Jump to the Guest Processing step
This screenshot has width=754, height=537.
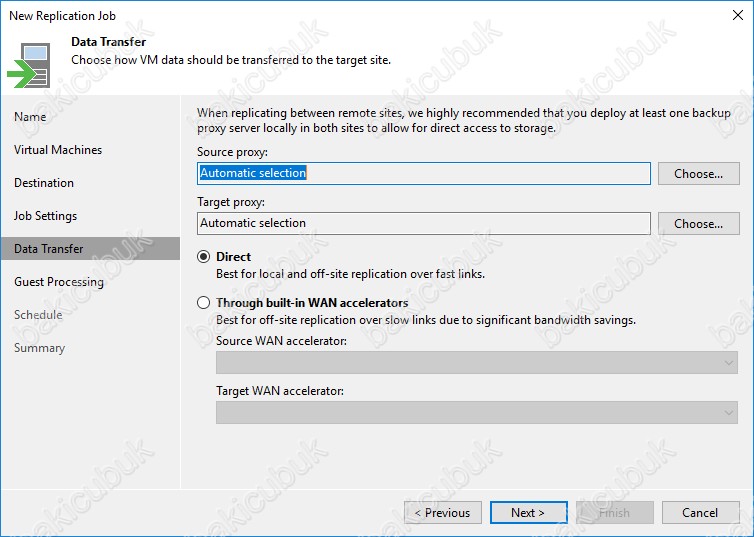[59, 282]
